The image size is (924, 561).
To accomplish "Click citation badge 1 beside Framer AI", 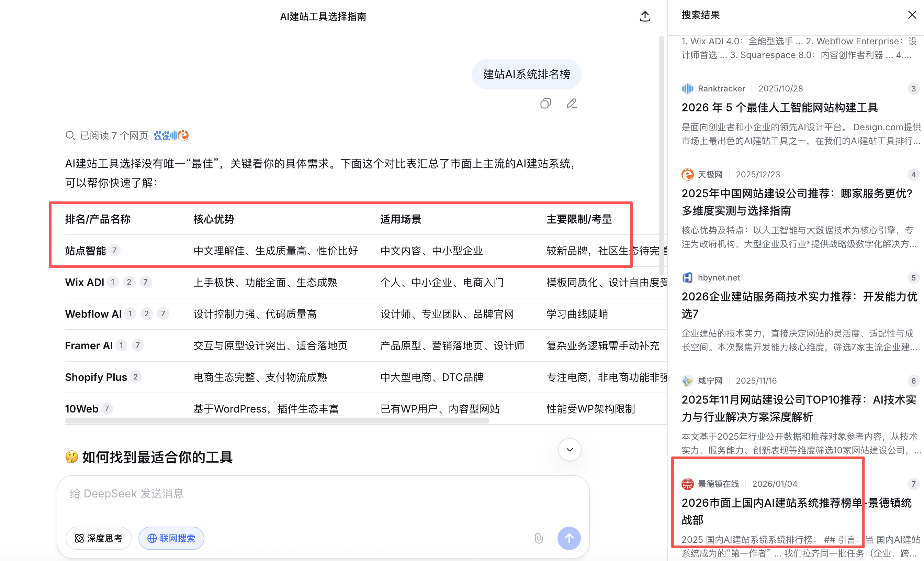I will (x=121, y=345).
